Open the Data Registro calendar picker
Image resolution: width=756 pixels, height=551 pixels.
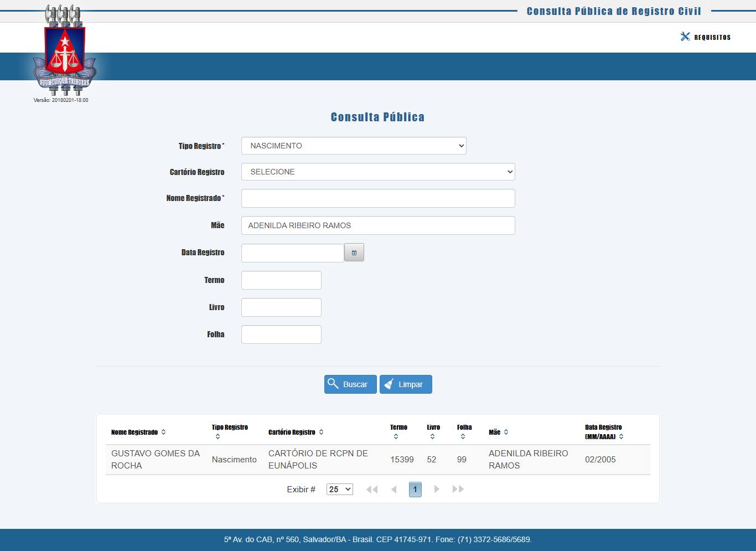(354, 253)
